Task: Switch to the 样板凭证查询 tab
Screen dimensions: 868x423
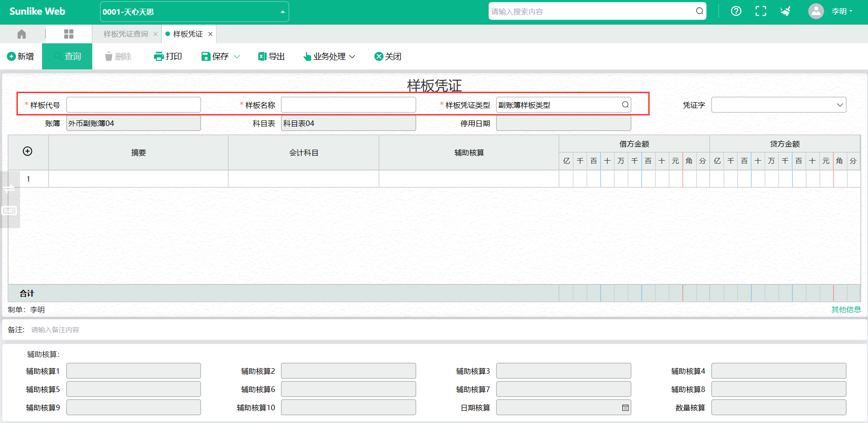Action: click(126, 34)
